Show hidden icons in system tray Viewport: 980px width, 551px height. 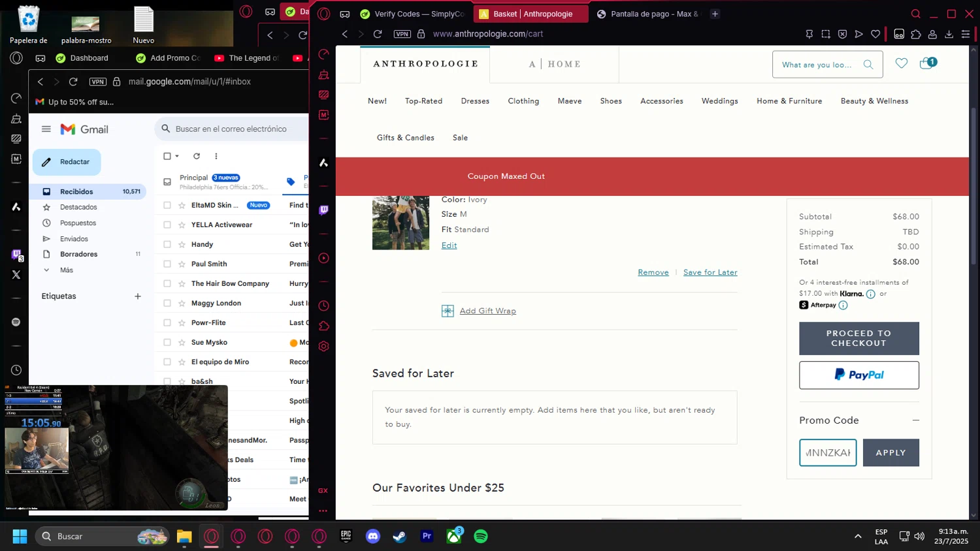click(858, 537)
